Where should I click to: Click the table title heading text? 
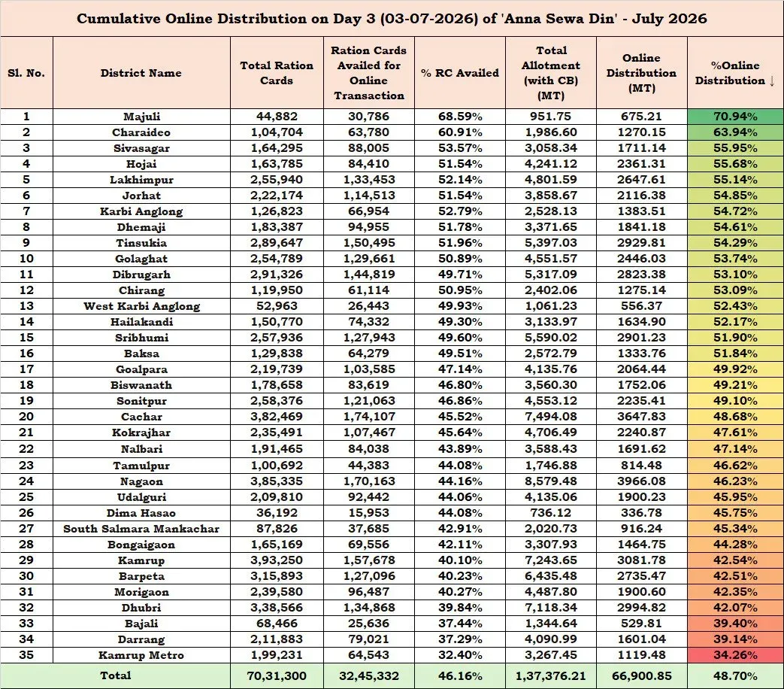[x=392, y=19]
